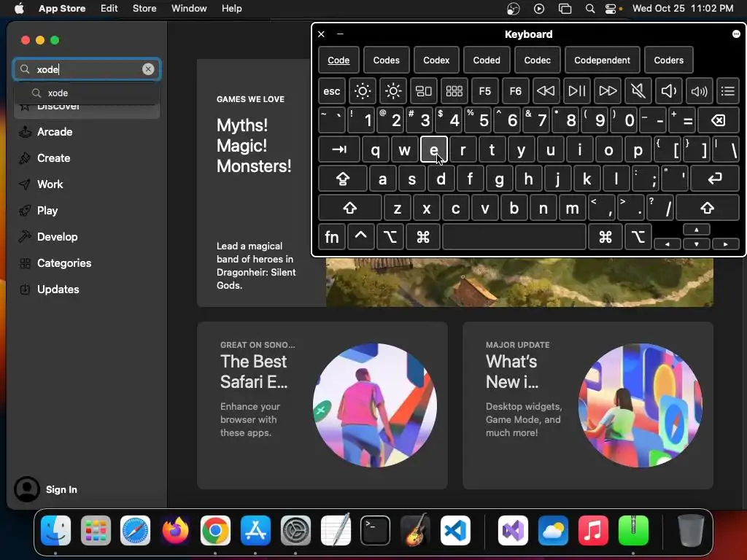Image resolution: width=747 pixels, height=560 pixels.
Task: Open the App Store menu
Action: point(62,9)
